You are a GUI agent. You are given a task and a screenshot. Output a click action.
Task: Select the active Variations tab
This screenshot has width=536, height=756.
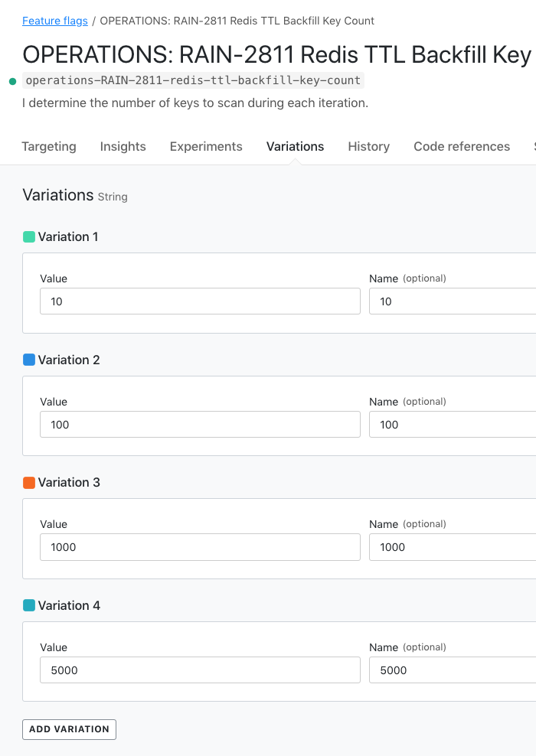[x=295, y=146]
